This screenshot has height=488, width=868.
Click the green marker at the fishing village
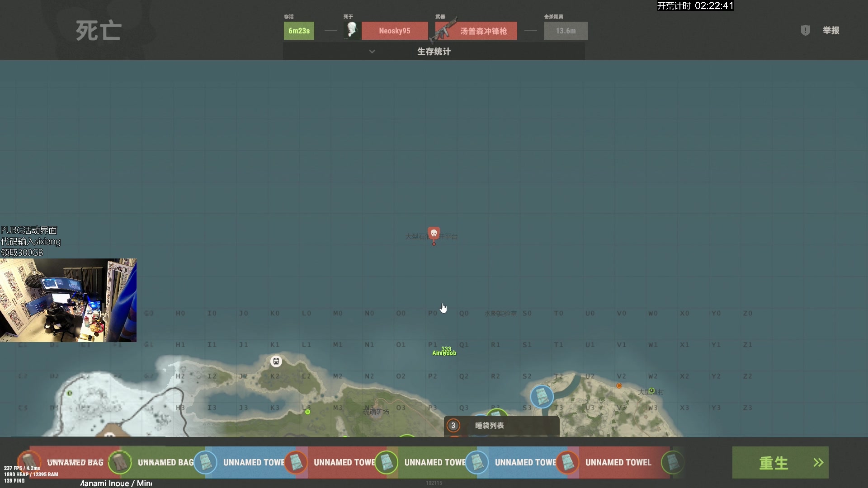(651, 390)
